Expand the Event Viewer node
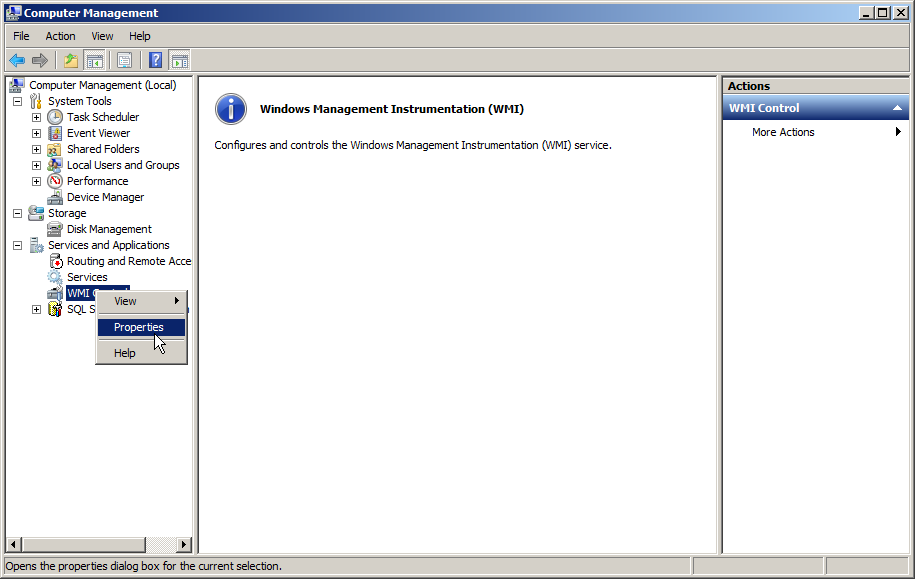Viewport: 915px width, 579px height. coord(37,133)
